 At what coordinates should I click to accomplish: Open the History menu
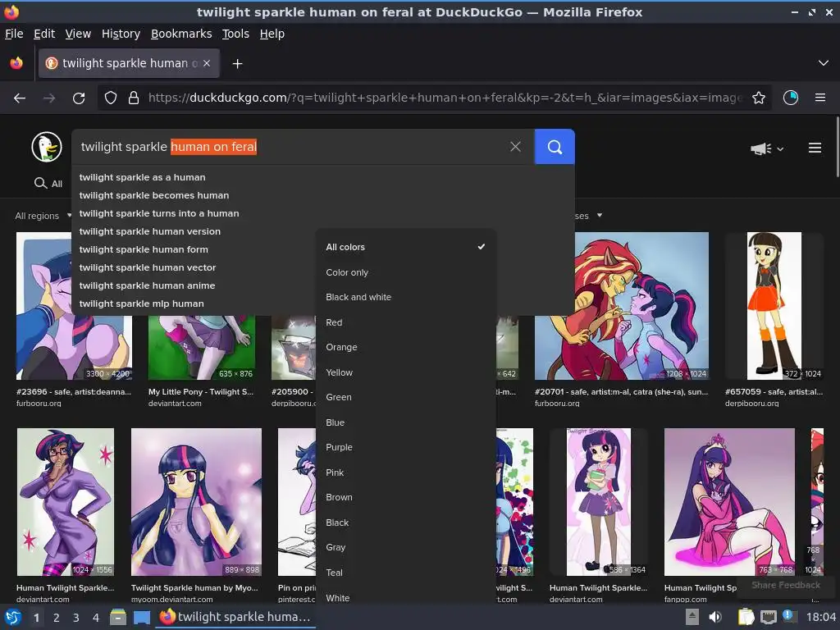coord(121,34)
